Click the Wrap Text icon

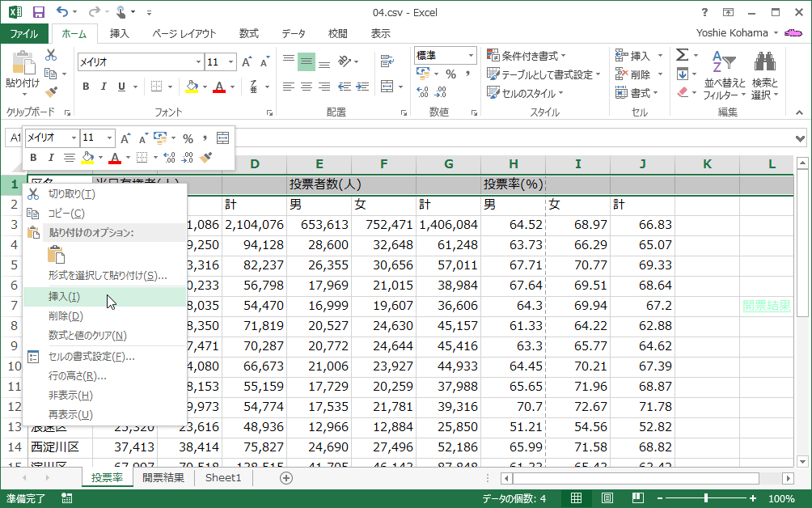[387, 61]
